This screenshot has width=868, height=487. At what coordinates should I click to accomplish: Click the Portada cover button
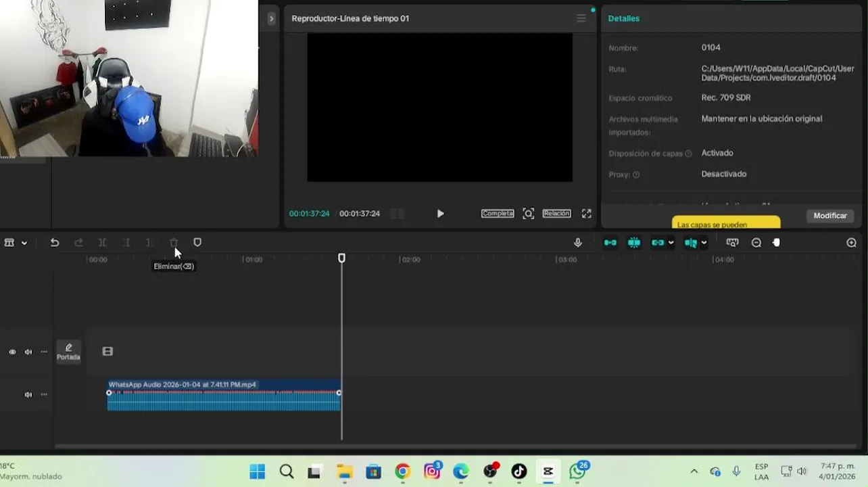68,352
